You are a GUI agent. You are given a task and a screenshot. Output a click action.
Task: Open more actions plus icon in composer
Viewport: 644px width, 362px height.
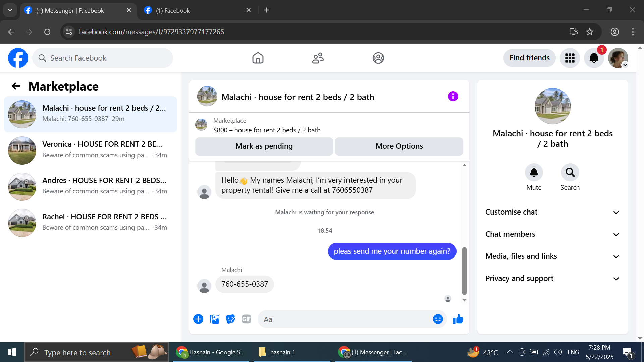click(x=198, y=319)
